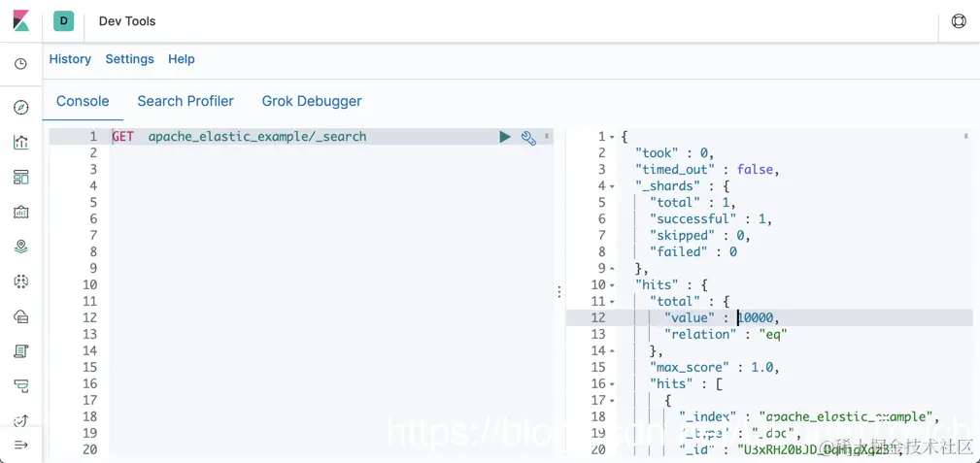Click the "relation" : "eq" line
The width and height of the screenshot is (980, 463).
725,334
